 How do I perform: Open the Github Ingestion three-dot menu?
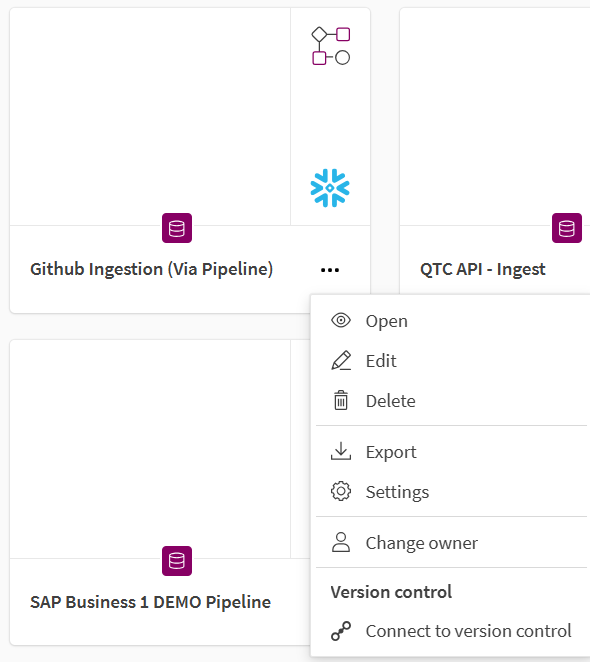click(x=330, y=270)
